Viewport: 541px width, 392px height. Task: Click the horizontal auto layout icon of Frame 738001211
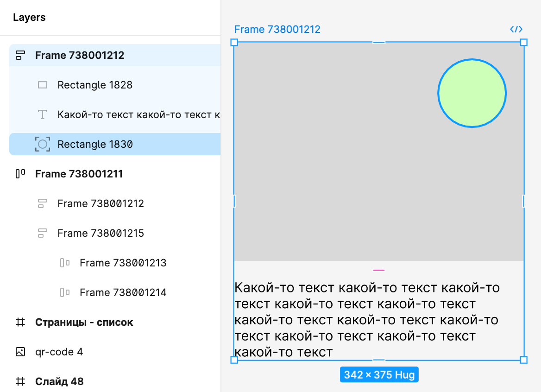tap(20, 174)
